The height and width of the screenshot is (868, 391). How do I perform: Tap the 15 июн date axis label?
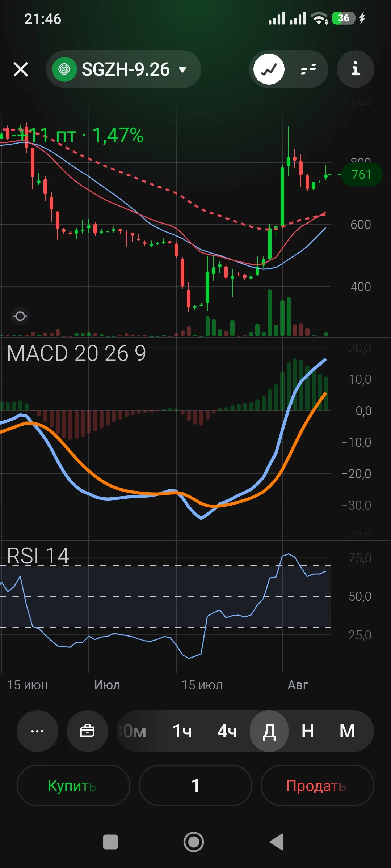tap(28, 685)
